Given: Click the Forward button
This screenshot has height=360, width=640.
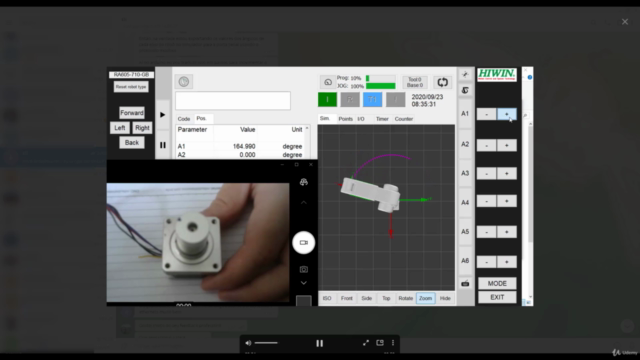Looking at the screenshot, I should pyautogui.click(x=132, y=113).
